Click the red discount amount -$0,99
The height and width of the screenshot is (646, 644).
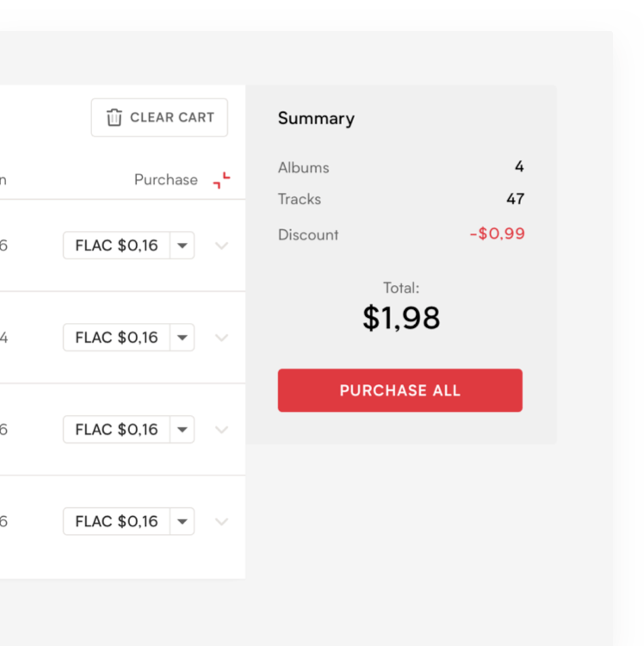click(497, 234)
